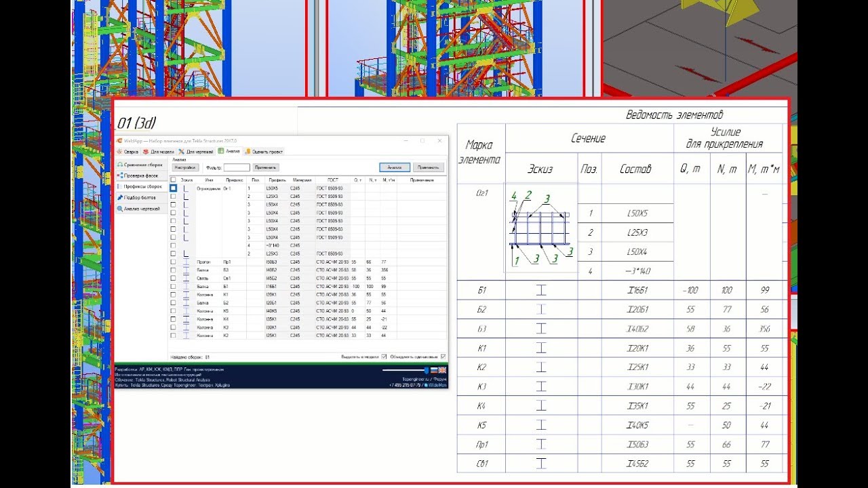Viewport: 868px width, 488px height.
Task: Minimize the WeldApp window
Action: 406,140
